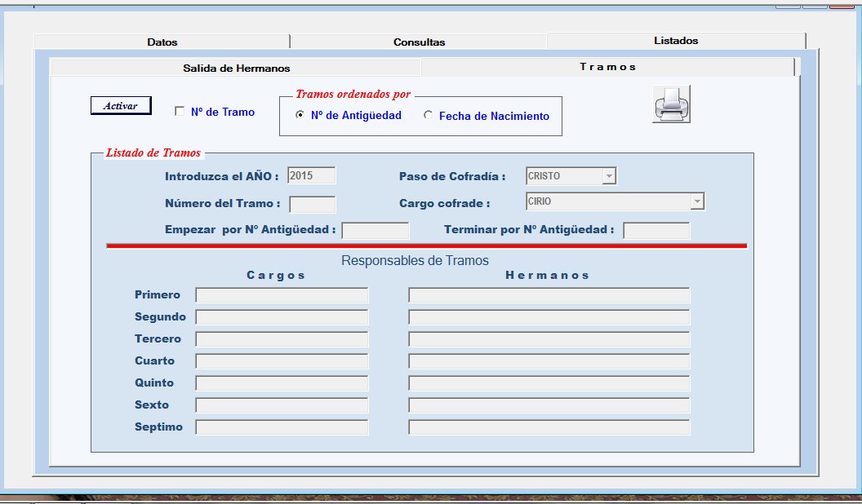Viewport: 862px width, 504px height.
Task: Open the Paso de Cofradía dropdown
Action: tap(608, 176)
